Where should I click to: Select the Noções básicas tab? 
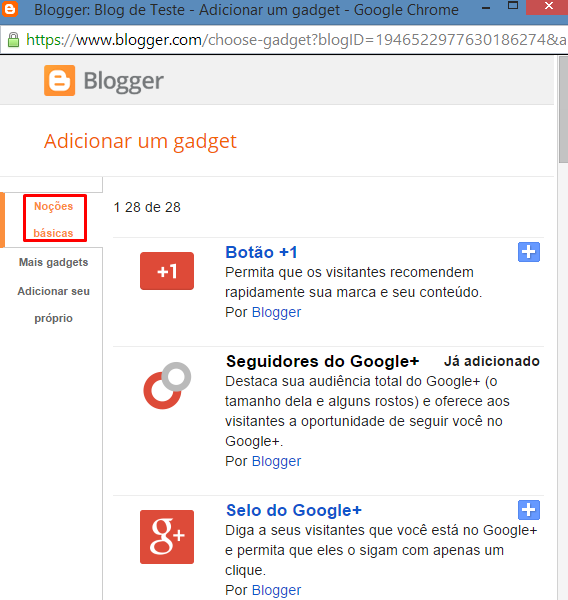[x=54, y=219]
